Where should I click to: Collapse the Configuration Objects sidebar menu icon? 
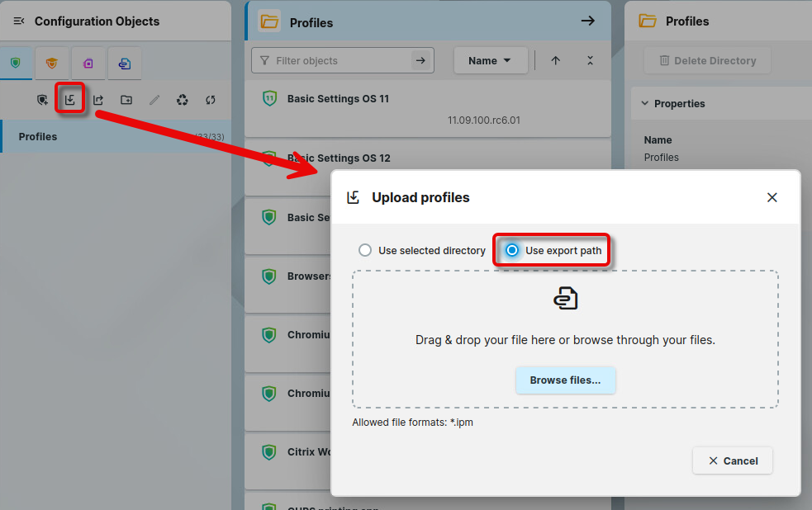click(19, 21)
